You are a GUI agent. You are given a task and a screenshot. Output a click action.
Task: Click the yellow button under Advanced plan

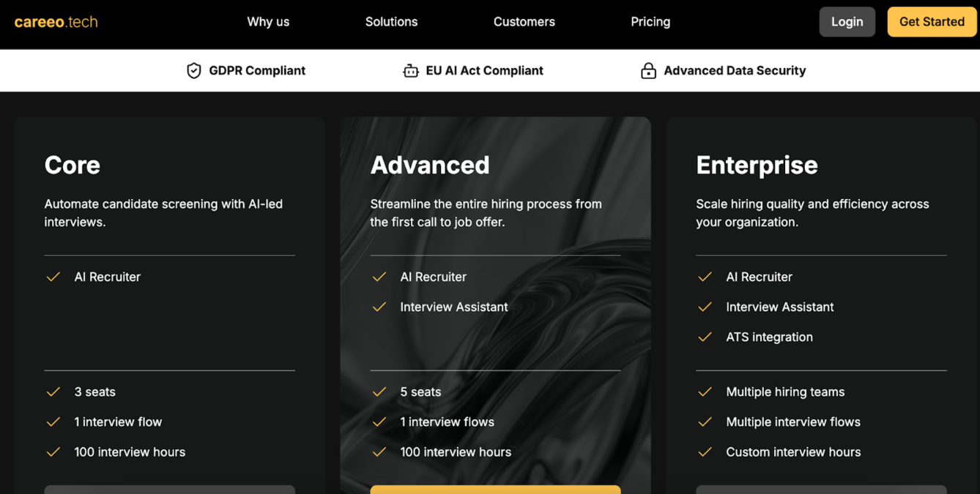(x=495, y=489)
